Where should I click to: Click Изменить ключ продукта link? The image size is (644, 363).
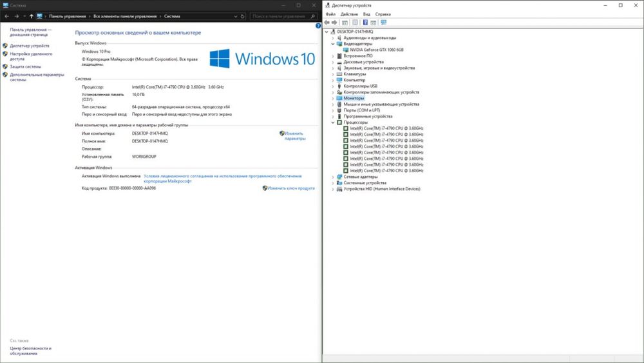pos(291,188)
